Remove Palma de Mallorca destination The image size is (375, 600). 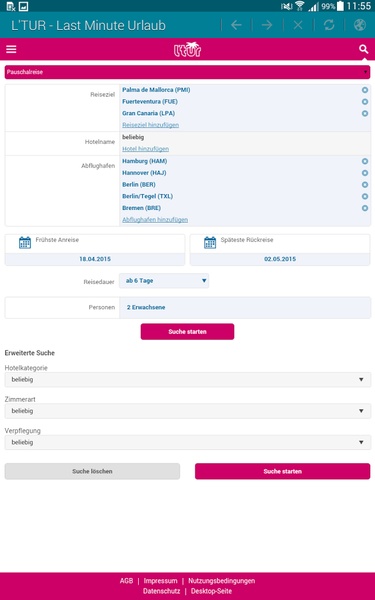click(x=365, y=90)
